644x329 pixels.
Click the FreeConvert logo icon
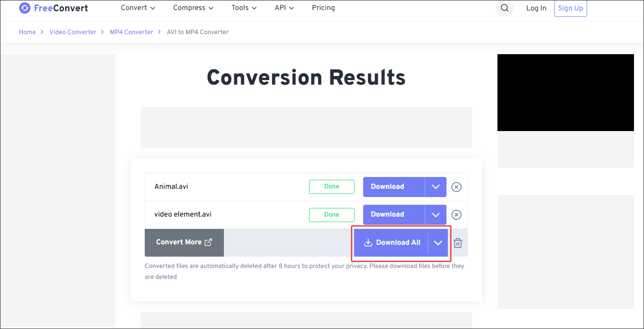tap(25, 8)
